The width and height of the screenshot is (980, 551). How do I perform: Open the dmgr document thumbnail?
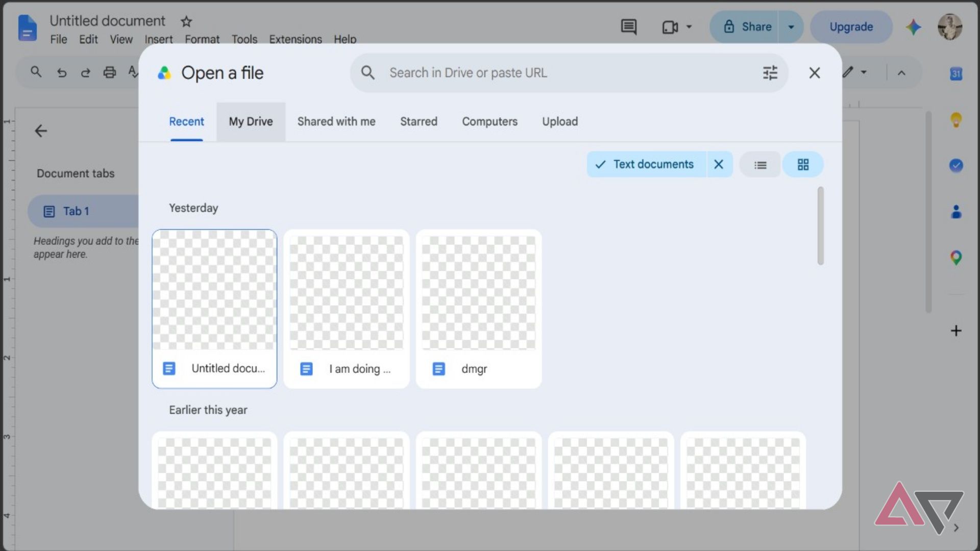[479, 309]
